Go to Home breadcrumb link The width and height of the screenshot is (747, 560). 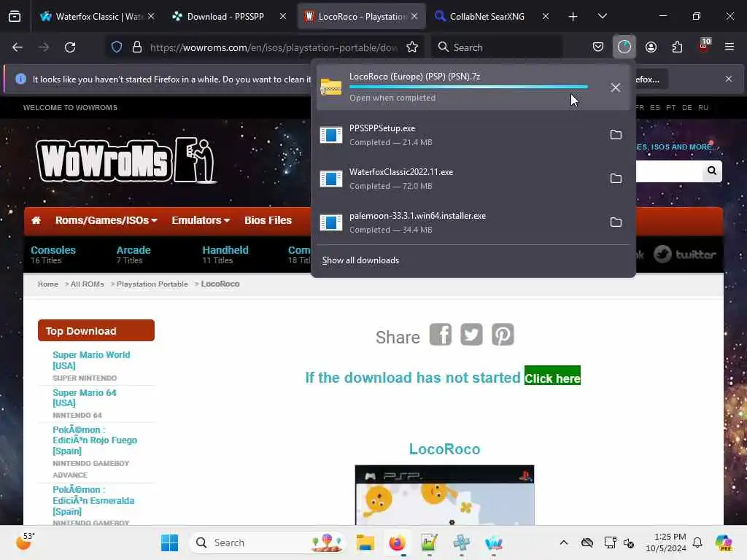47,284
